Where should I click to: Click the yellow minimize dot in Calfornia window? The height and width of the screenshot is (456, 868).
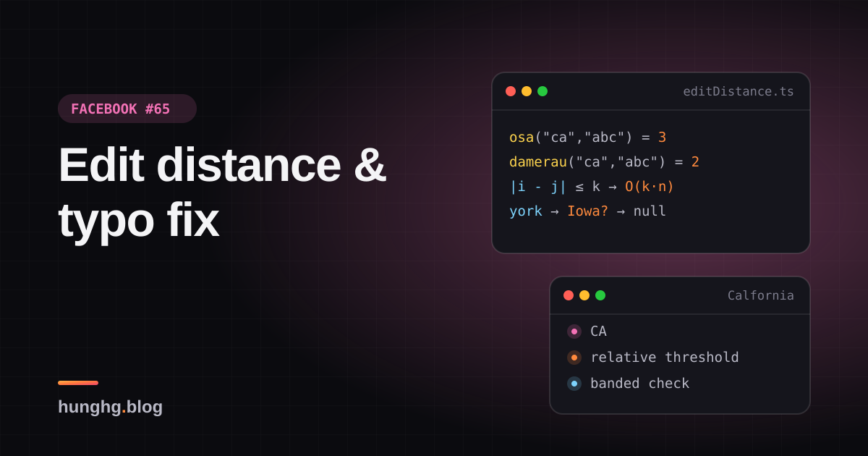tap(584, 295)
